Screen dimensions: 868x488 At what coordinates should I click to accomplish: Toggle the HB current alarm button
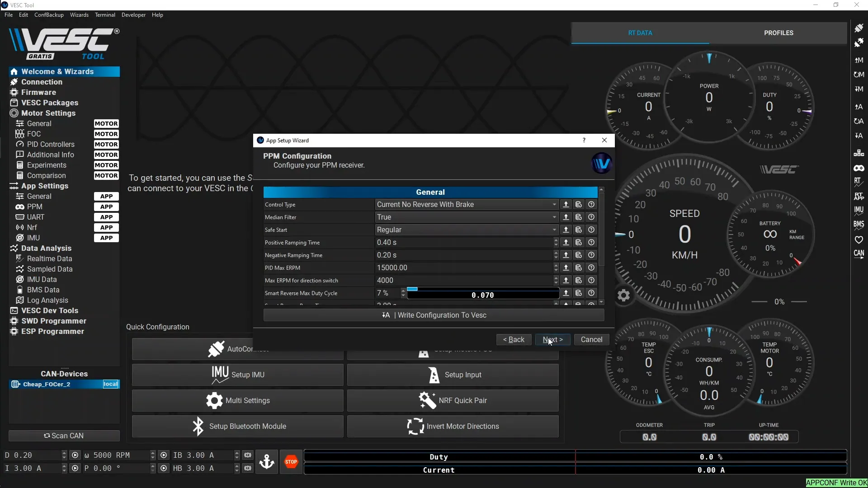click(247, 468)
